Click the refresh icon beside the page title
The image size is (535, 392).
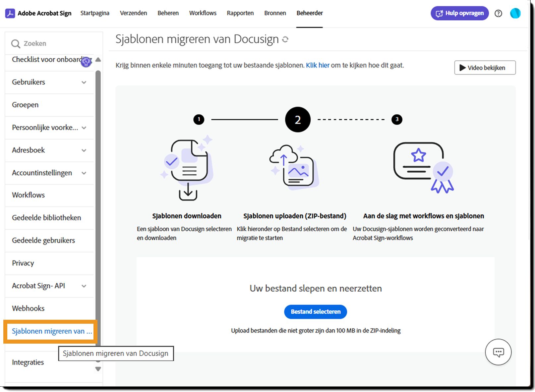coord(285,39)
